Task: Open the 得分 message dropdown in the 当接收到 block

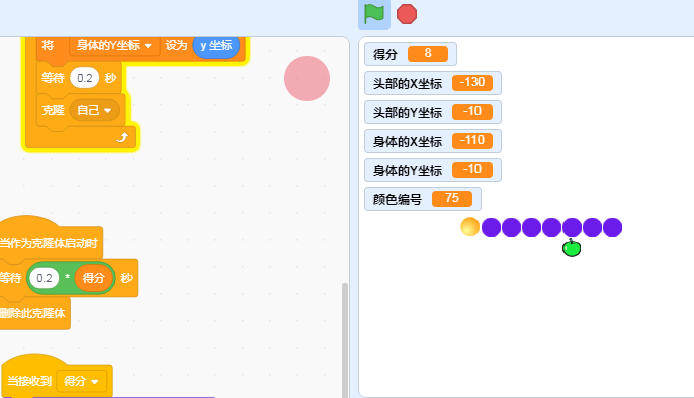Action: [81, 381]
